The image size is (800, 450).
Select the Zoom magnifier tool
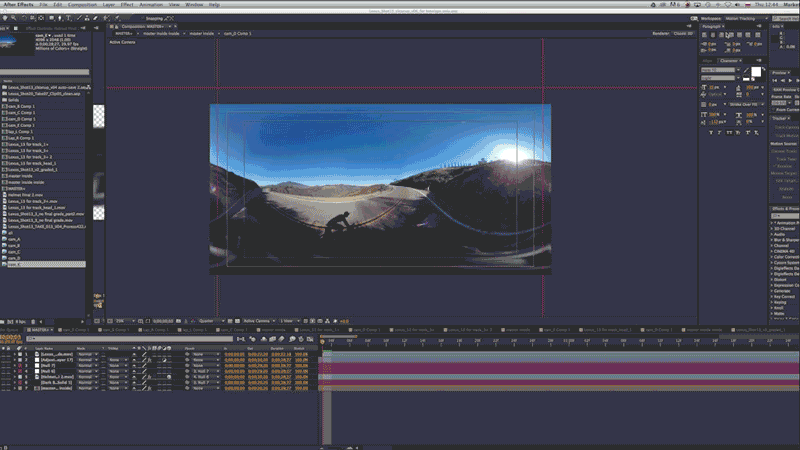click(14, 18)
